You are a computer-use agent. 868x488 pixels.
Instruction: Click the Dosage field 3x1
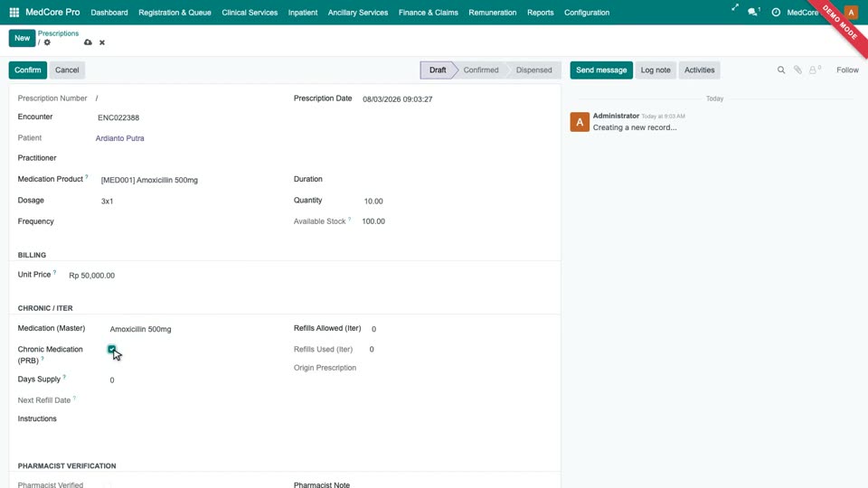pyautogui.click(x=190, y=202)
